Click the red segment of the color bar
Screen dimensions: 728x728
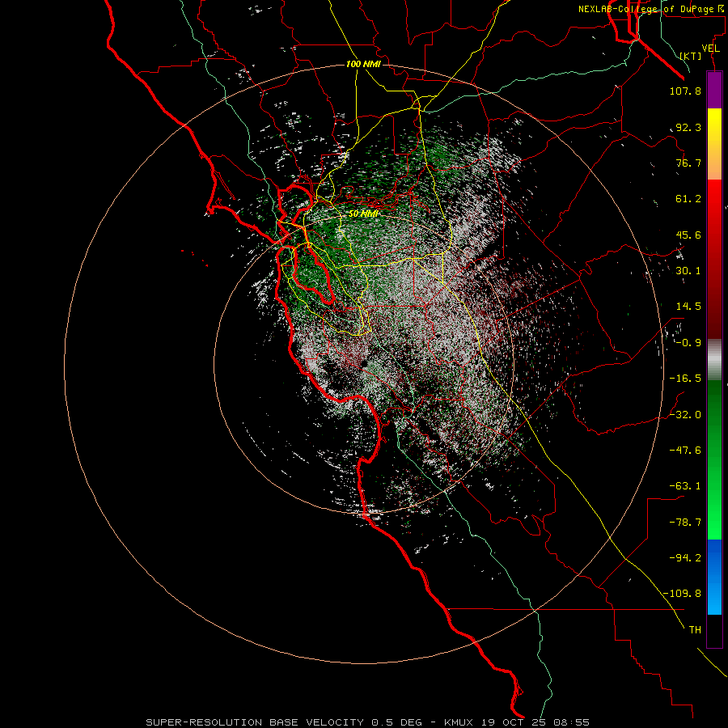(x=714, y=259)
